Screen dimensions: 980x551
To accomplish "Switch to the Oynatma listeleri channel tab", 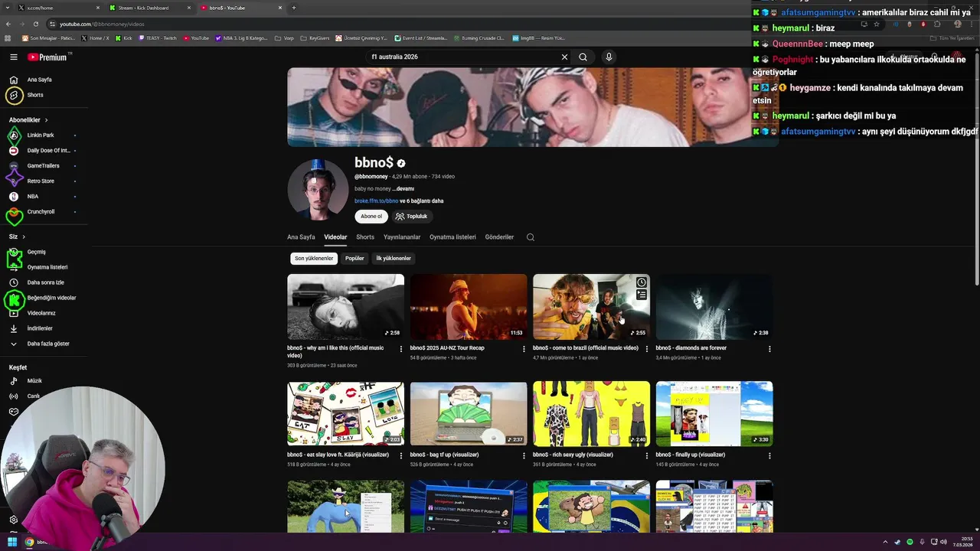I will [452, 237].
